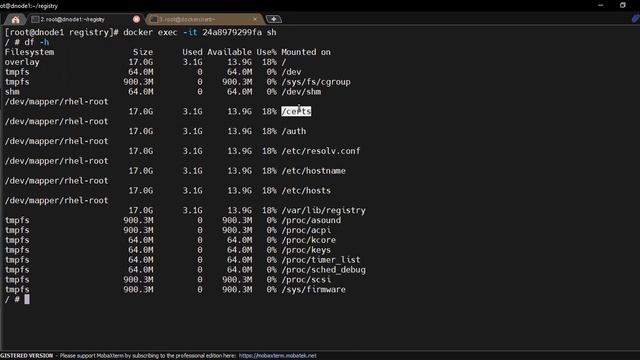Click the shm filesystem name
Viewport: 640px width, 360px height.
(x=12, y=92)
